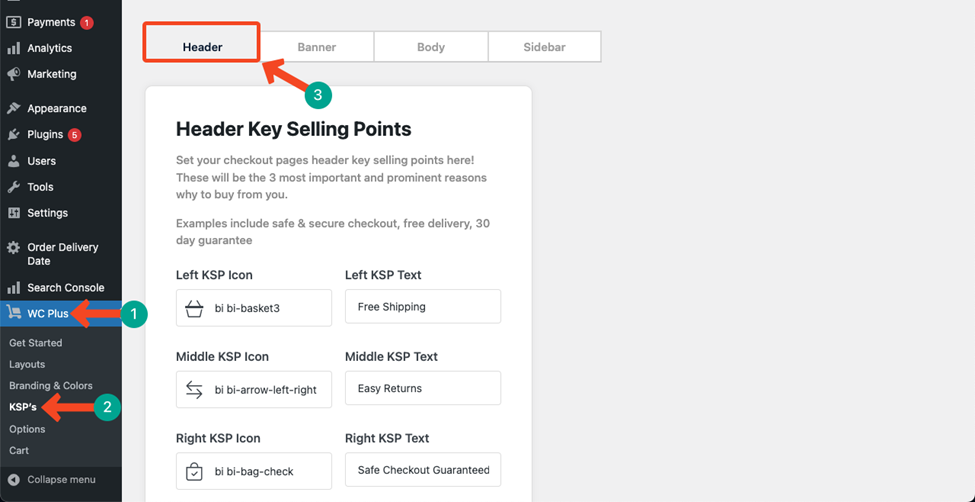
Task: Go to the Branding & Colors submenu
Action: point(51,386)
